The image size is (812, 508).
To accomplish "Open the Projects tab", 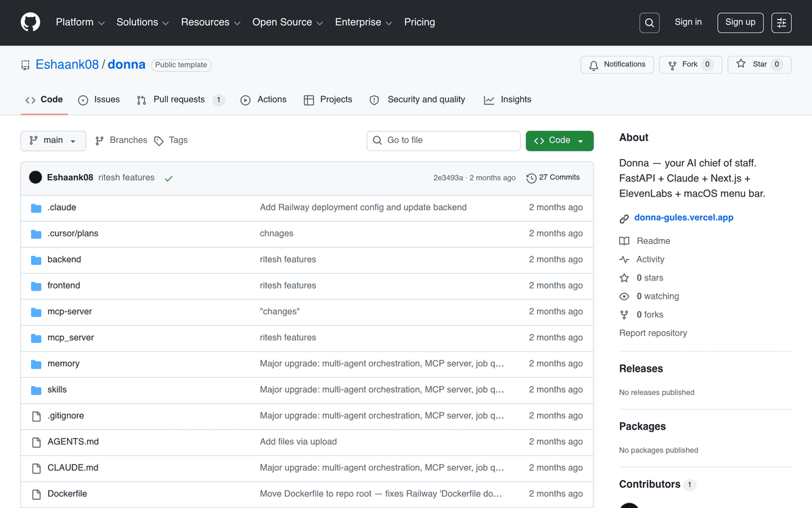I will (328, 100).
